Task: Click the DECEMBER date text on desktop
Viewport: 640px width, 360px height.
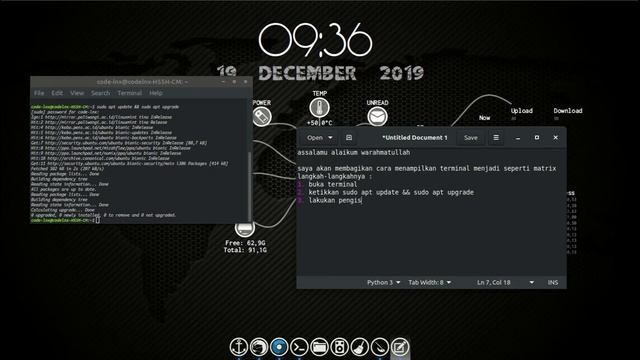Action: point(307,73)
